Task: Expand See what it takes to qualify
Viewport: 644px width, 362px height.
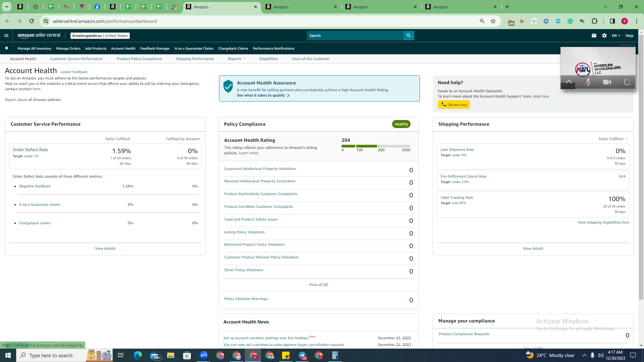Action: [263, 96]
